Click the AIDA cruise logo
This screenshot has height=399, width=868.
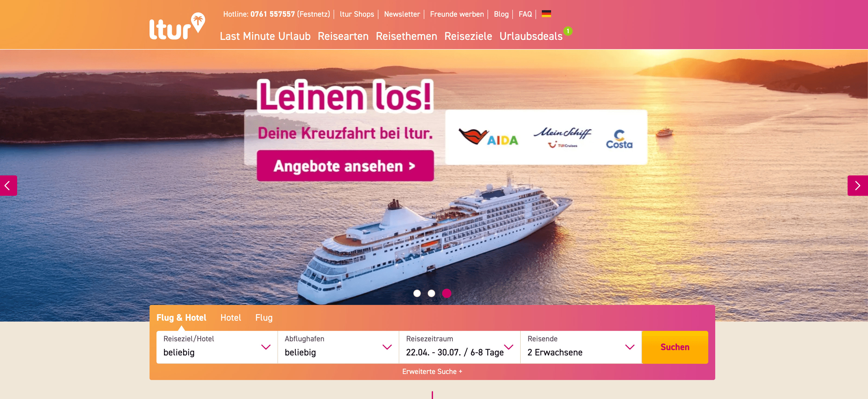coord(488,137)
